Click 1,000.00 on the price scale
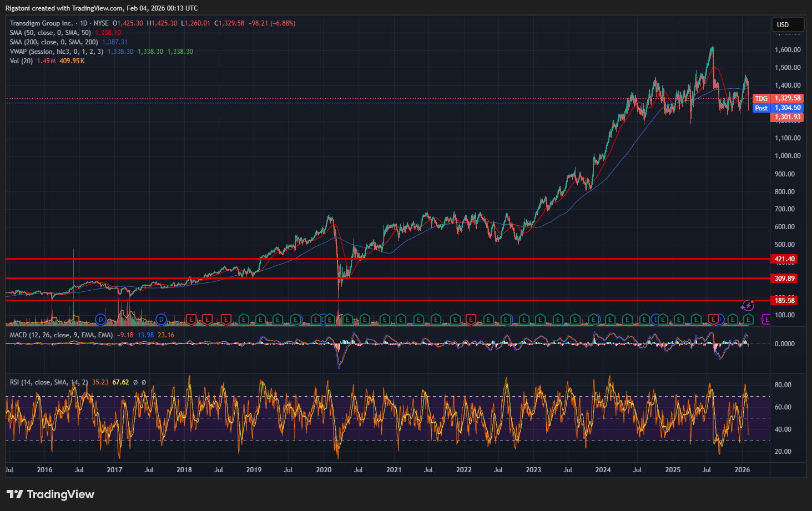This screenshot has width=812, height=511. point(788,156)
